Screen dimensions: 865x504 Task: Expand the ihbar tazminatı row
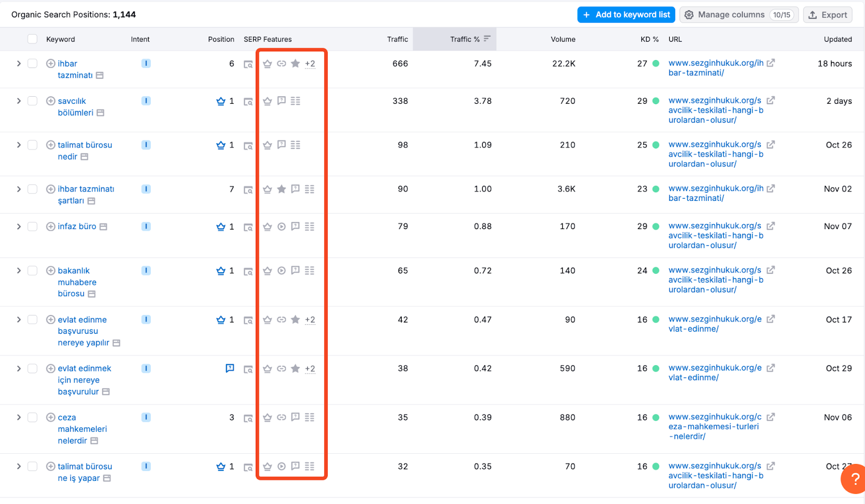(19, 64)
